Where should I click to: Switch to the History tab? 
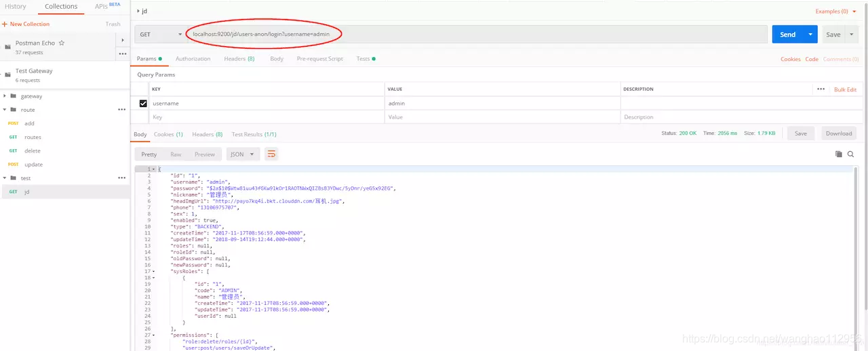point(16,7)
